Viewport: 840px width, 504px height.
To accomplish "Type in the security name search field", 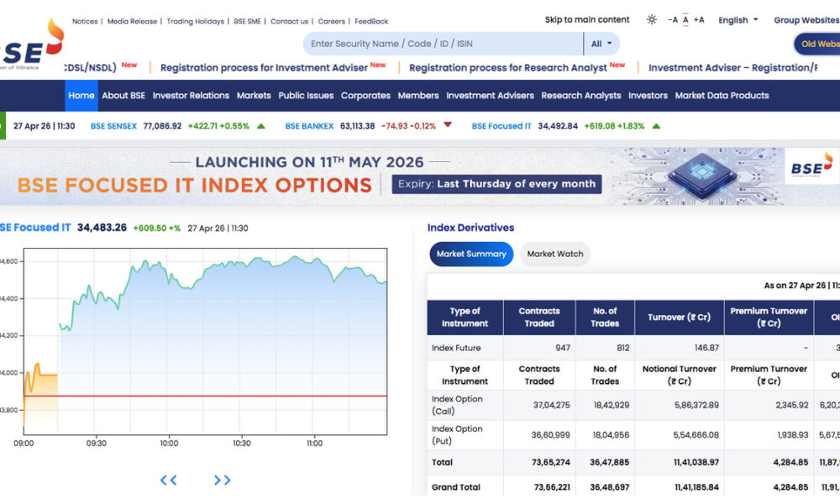I will point(443,44).
